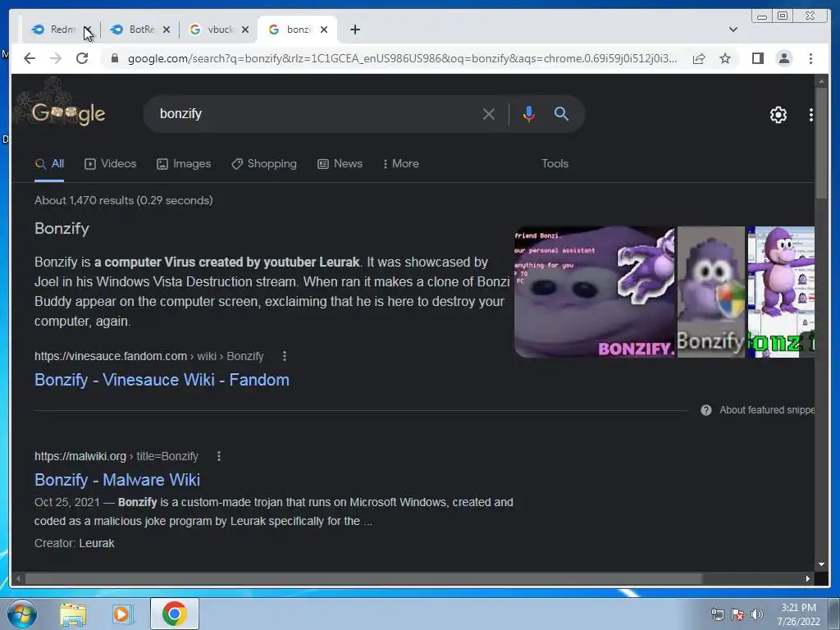
Task: Open a new tab with the plus button
Action: click(354, 30)
